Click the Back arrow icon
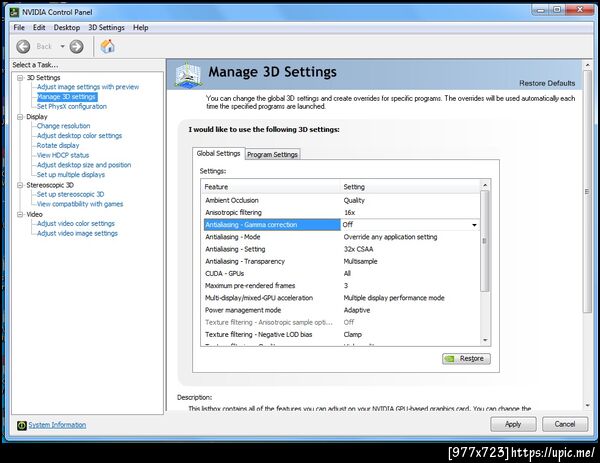600x463 pixels. 23,47
